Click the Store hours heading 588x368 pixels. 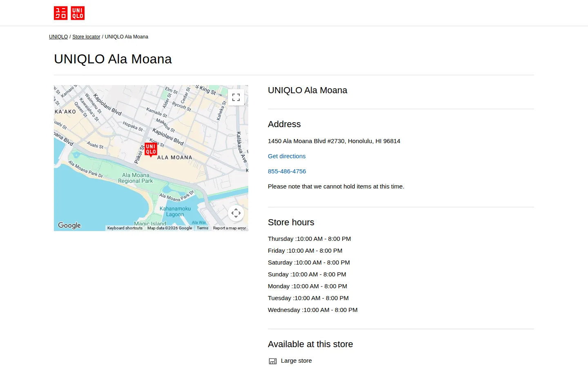click(291, 222)
